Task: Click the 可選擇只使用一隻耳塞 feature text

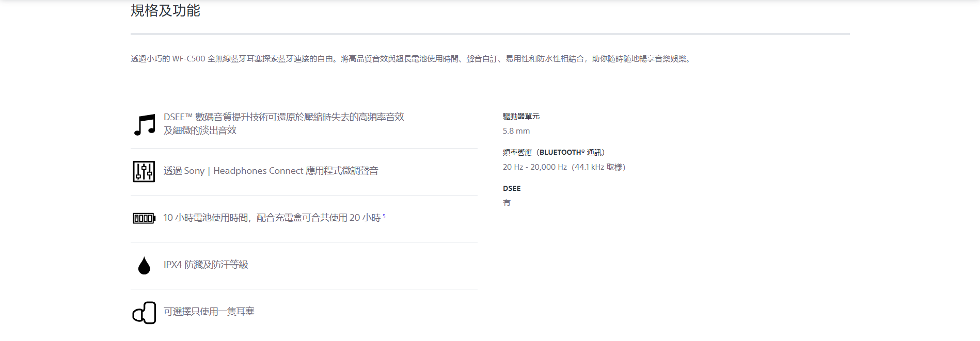Action: (x=209, y=312)
